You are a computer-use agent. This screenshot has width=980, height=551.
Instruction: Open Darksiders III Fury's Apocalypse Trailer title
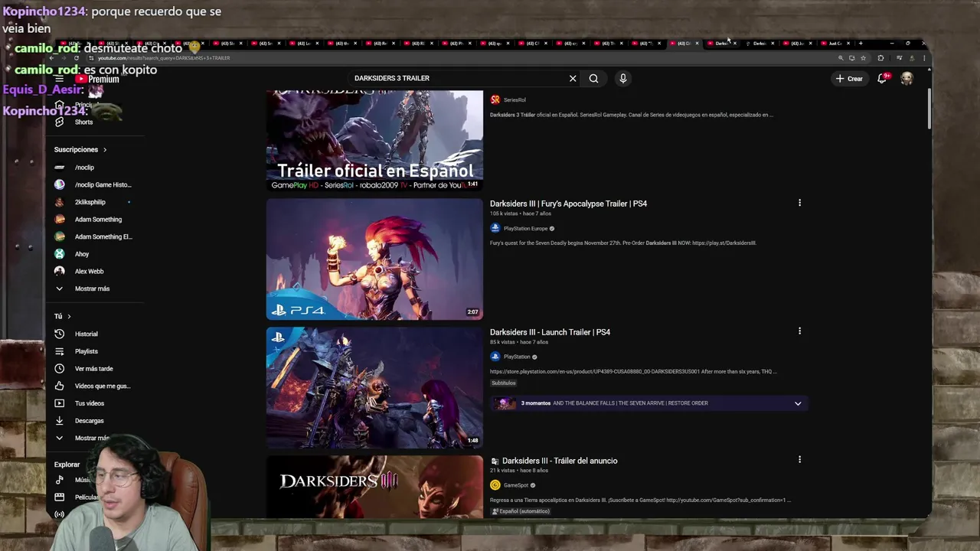pos(568,204)
